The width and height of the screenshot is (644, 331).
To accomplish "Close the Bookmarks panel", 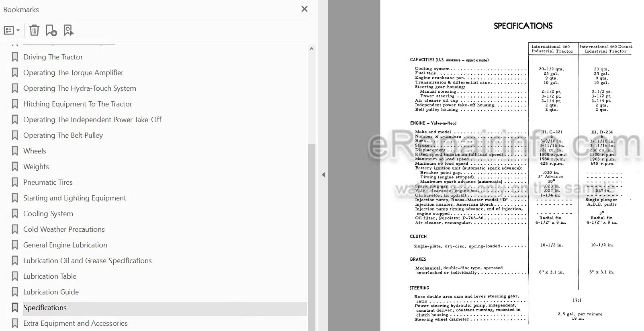I will pyautogui.click(x=305, y=9).
